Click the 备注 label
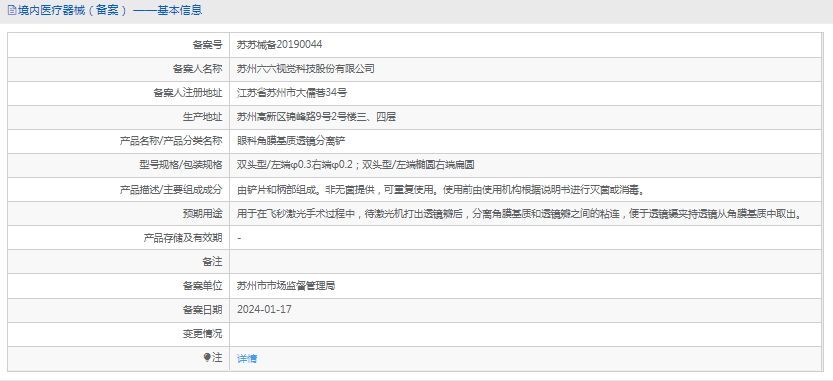Screen dimensions: 833x381 tap(212, 262)
